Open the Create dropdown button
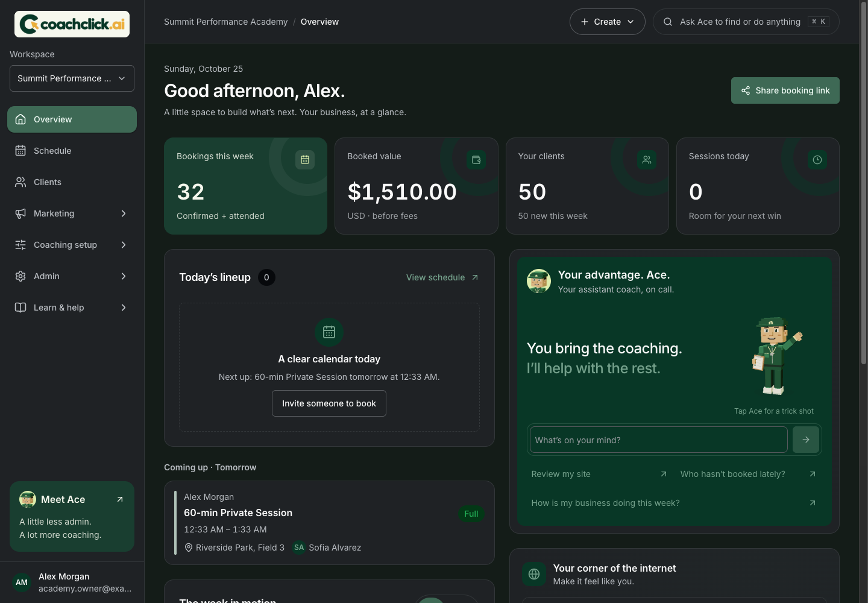868x603 pixels. click(x=607, y=22)
